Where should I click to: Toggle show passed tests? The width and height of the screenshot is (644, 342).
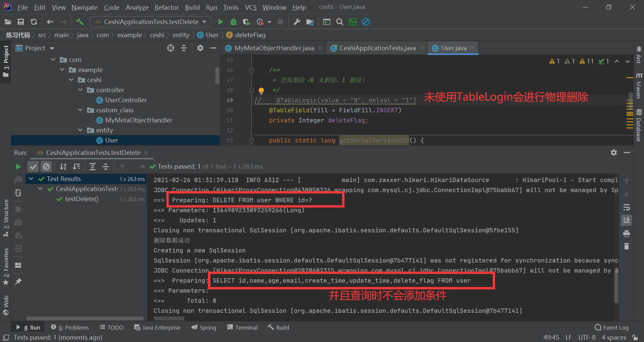point(33,167)
